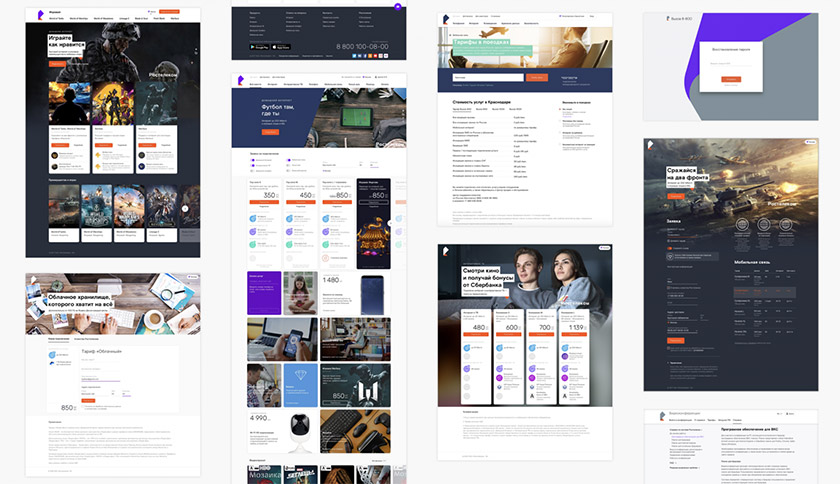Click the logo on the football promo page
Screen dimensions: 840x484
coord(241,80)
